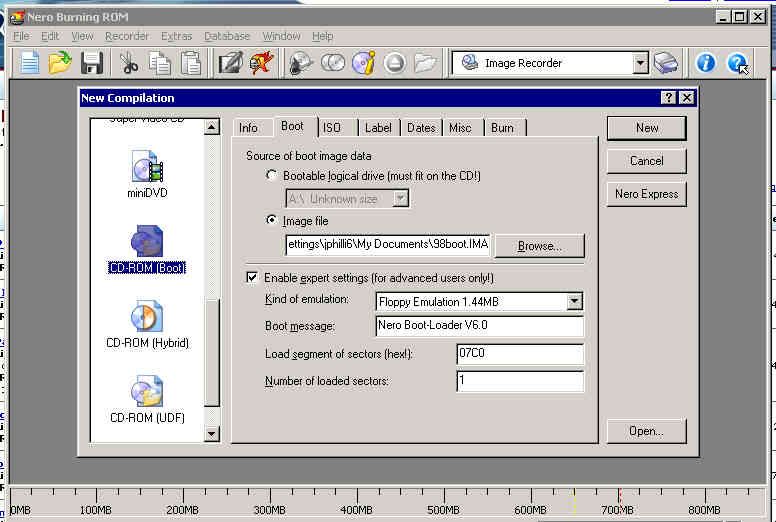Screen dimensions: 776x522
Task: Open the Kind of emulation dropdown
Action: pos(574,301)
